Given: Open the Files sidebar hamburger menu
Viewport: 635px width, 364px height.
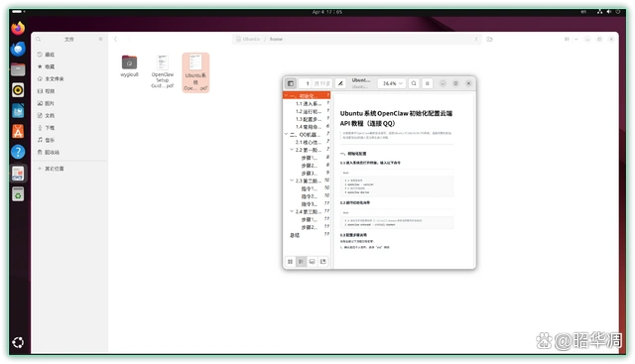Looking at the screenshot, I should pyautogui.click(x=100, y=40).
